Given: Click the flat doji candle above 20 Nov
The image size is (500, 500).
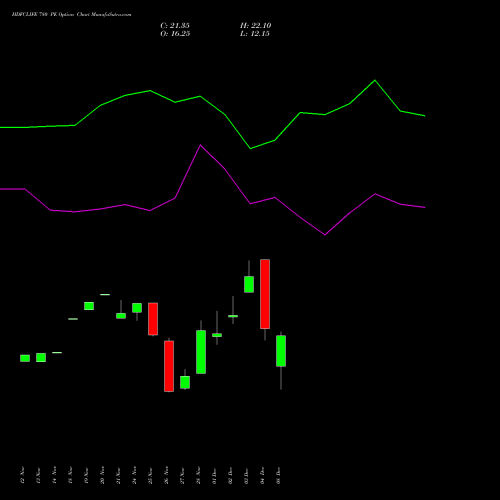Looking at the screenshot, I should click(x=105, y=295).
